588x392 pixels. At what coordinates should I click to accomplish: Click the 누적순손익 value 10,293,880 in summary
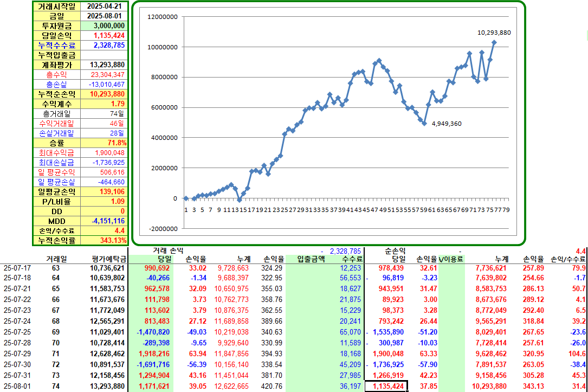[x=104, y=94]
